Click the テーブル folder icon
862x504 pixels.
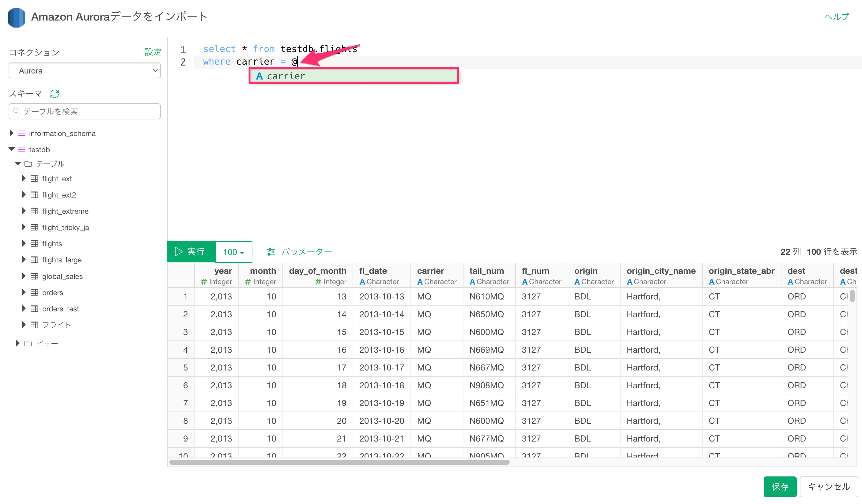[28, 164]
